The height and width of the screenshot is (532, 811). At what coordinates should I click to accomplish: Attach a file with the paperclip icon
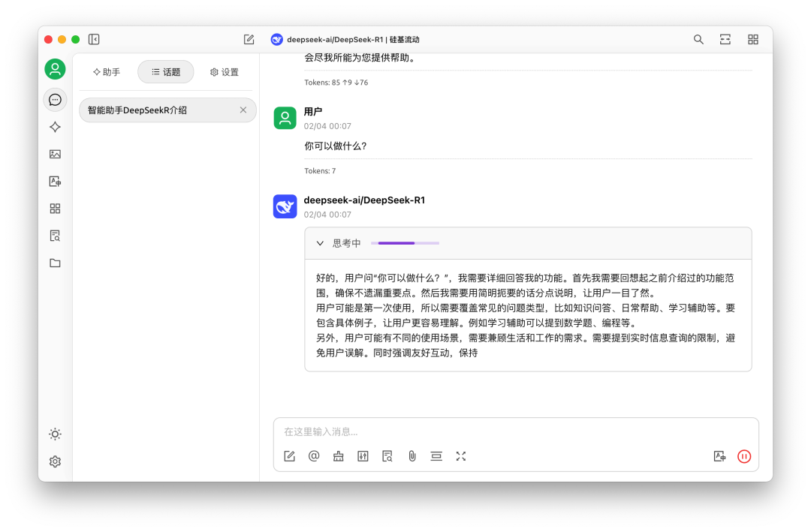coord(412,455)
